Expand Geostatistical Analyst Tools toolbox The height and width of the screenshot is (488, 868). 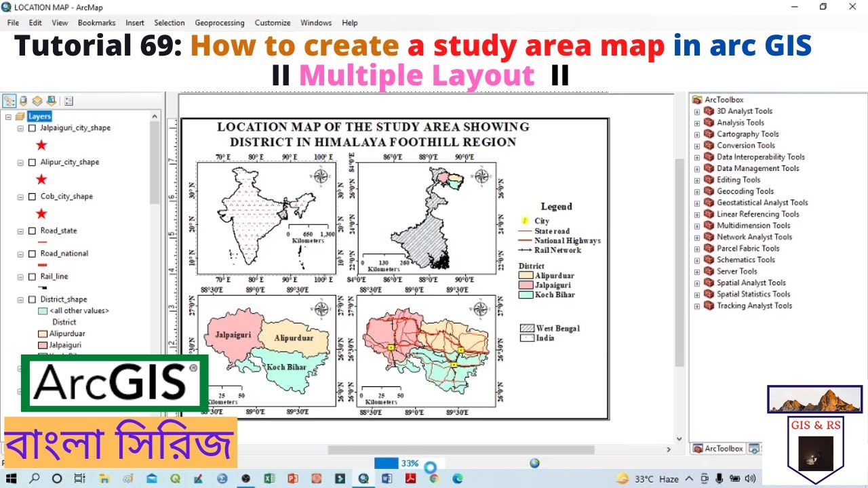pyautogui.click(x=696, y=203)
